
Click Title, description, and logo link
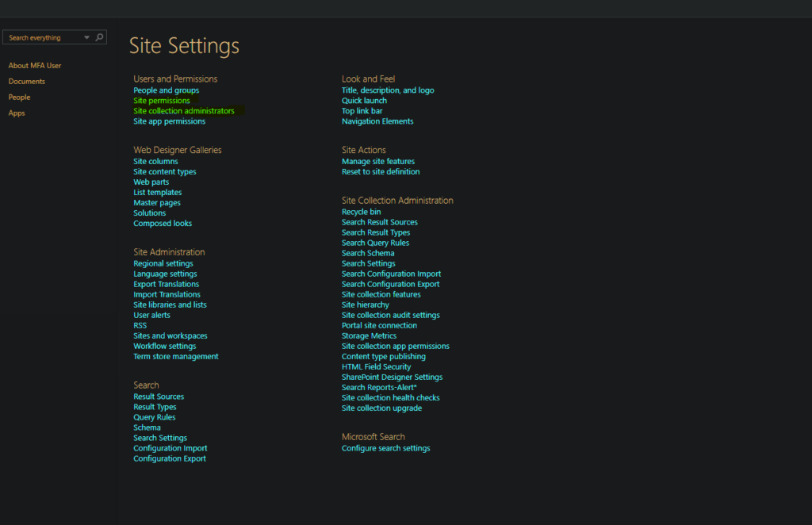tap(388, 90)
